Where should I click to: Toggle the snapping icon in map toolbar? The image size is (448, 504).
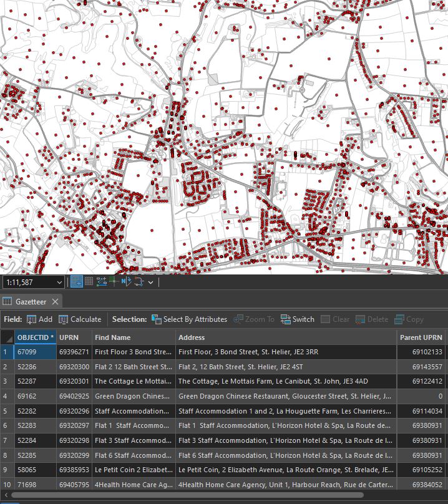(76, 282)
